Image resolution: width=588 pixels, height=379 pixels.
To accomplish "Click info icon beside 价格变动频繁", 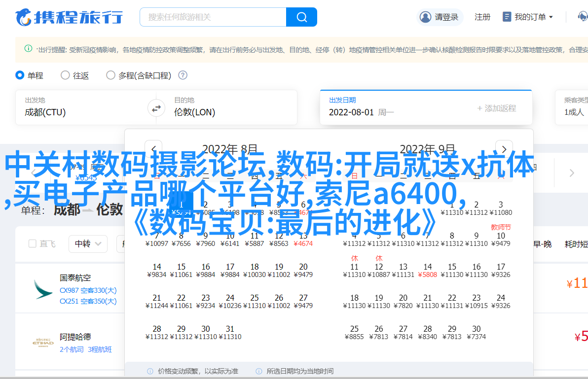I will click(150, 371).
